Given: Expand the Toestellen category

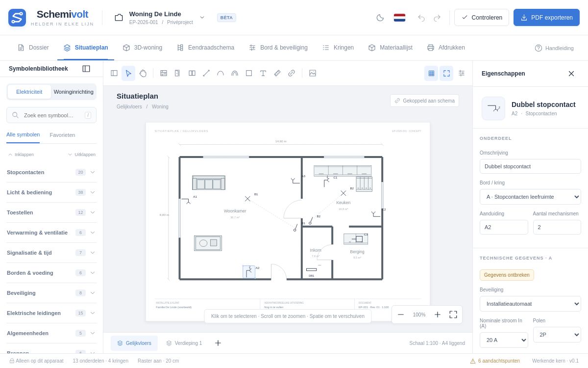Looking at the screenshot, I should tap(51, 212).
